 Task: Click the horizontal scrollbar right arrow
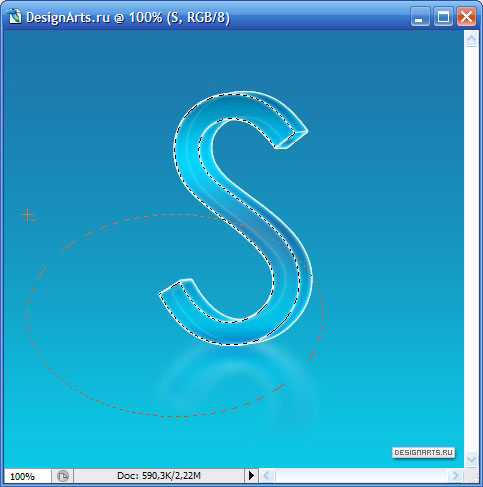tap(455, 476)
